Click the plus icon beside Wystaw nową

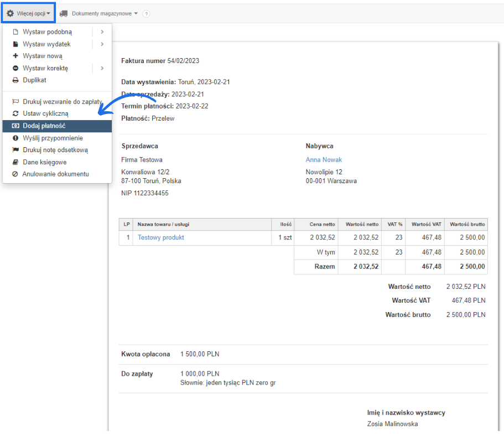(x=15, y=56)
